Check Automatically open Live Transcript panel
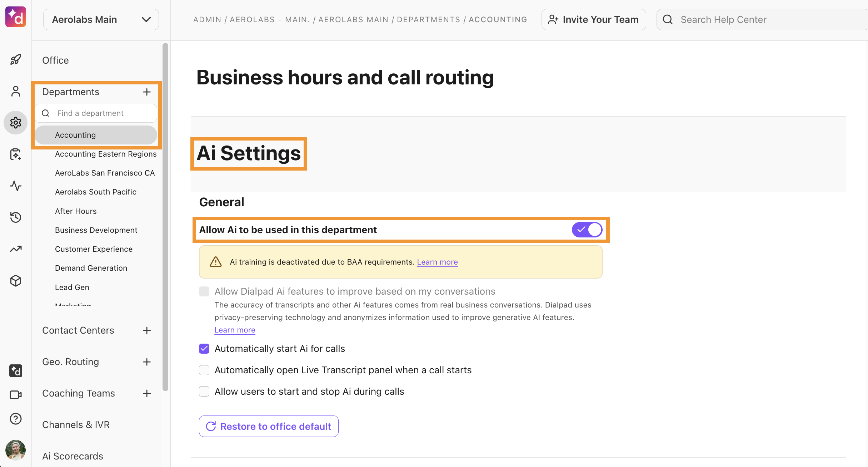 coord(204,370)
